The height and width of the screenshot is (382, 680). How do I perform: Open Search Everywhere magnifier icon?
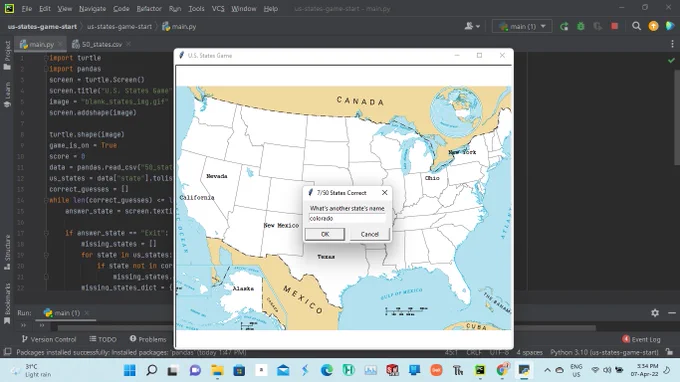tap(636, 26)
